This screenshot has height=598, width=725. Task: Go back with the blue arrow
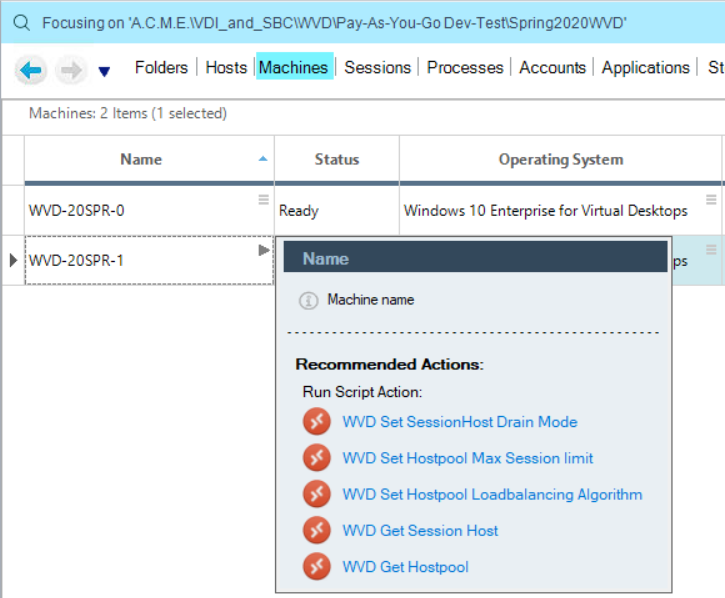click(31, 70)
